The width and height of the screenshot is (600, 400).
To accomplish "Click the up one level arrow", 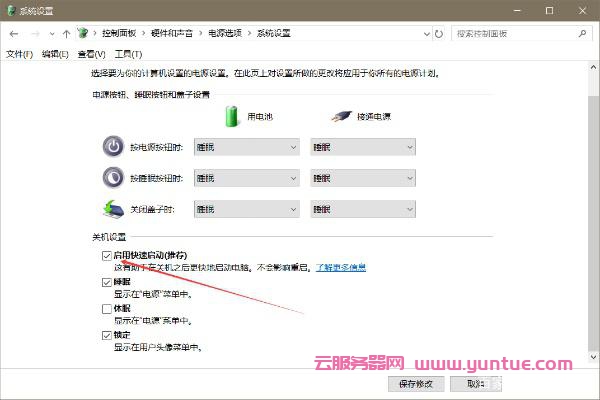I will [x=66, y=33].
